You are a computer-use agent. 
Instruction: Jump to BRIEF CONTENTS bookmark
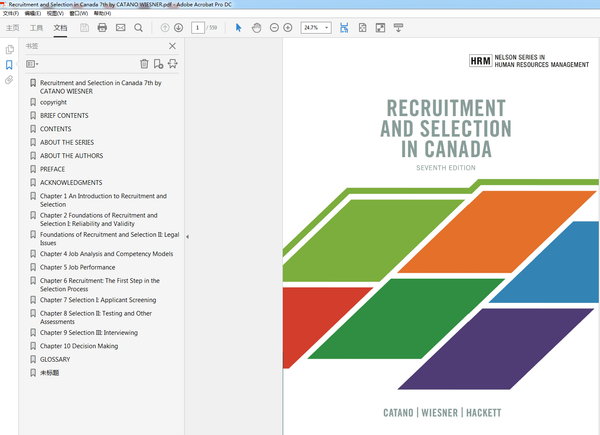pyautogui.click(x=64, y=116)
